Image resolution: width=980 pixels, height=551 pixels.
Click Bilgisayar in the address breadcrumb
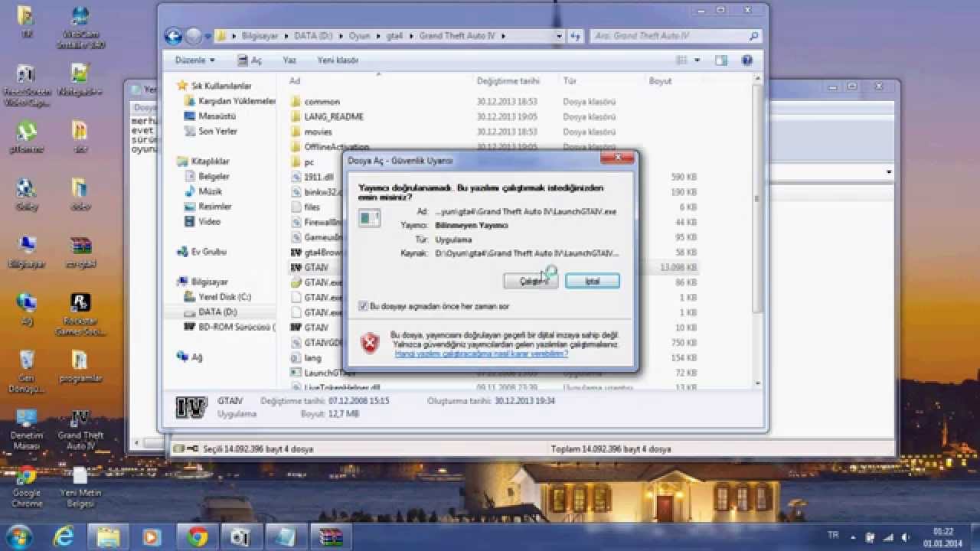[x=262, y=36]
